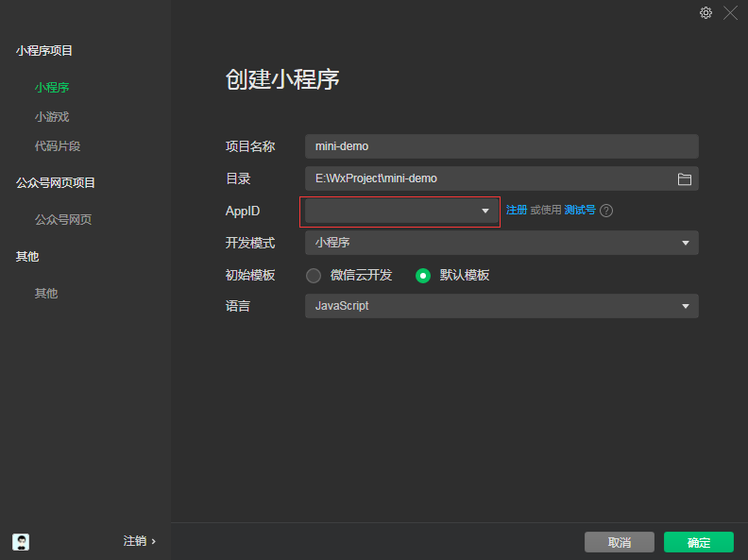748x560 pixels.
Task: Open the 语言 JavaScript dropdown
Action: coord(501,306)
